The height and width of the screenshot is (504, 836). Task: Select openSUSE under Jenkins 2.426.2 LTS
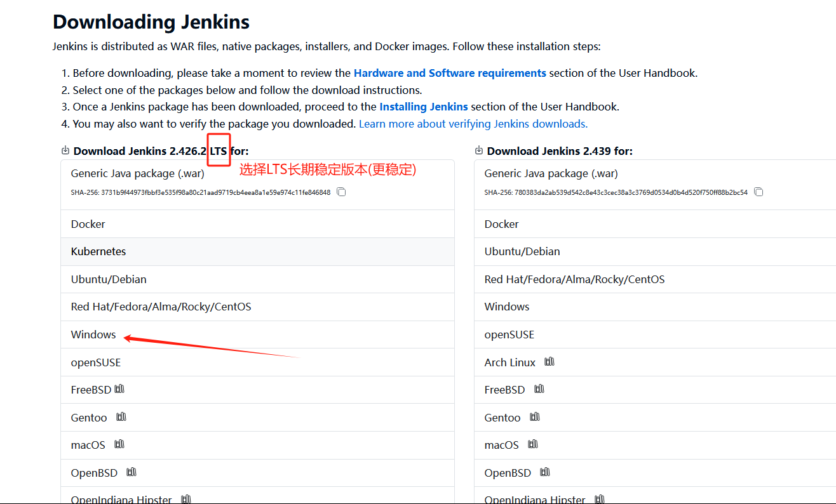pos(257,362)
